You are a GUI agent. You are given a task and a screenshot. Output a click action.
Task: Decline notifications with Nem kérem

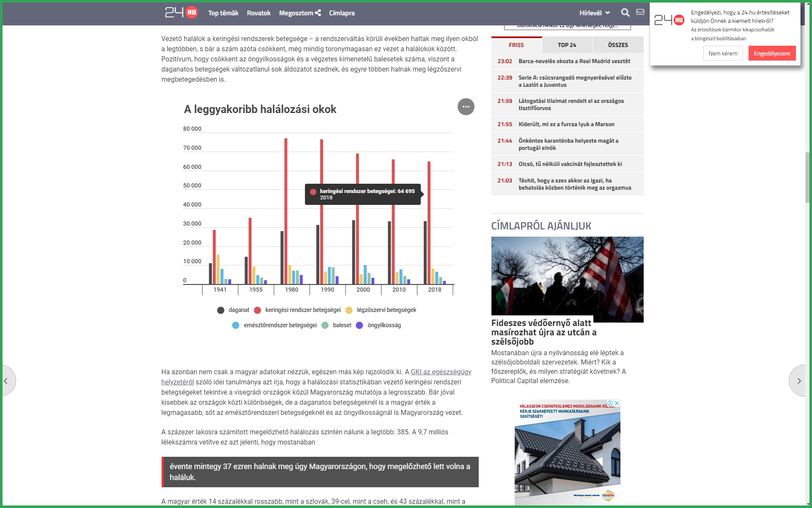point(723,53)
